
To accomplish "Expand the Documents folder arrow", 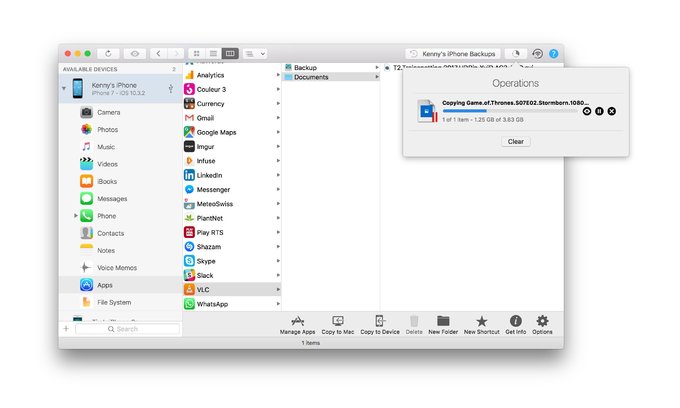I will pyautogui.click(x=377, y=77).
